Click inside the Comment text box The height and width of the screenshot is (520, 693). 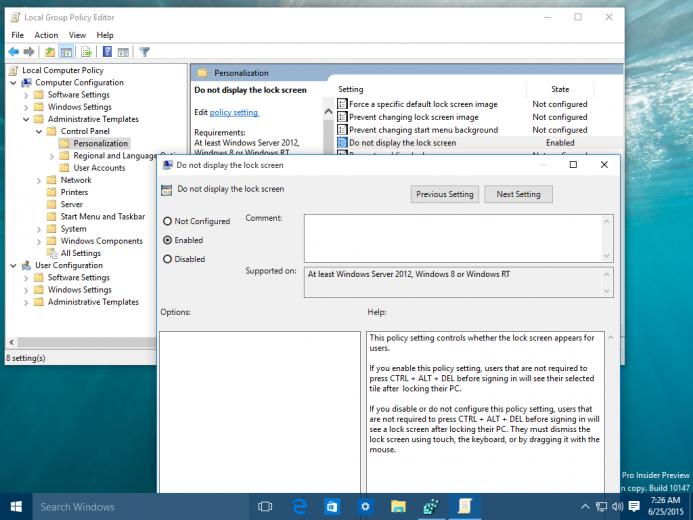(x=453, y=238)
